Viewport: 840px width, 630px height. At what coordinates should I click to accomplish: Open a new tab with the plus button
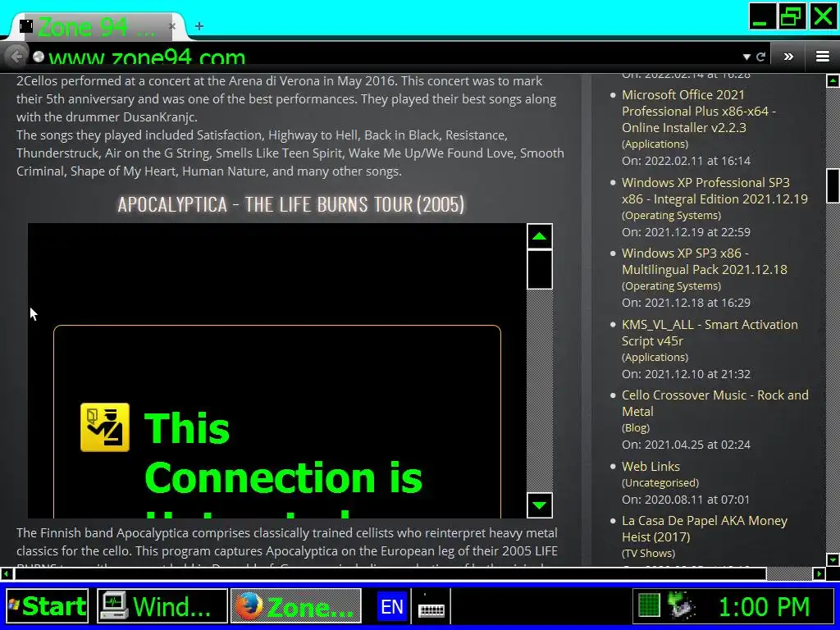tap(199, 25)
